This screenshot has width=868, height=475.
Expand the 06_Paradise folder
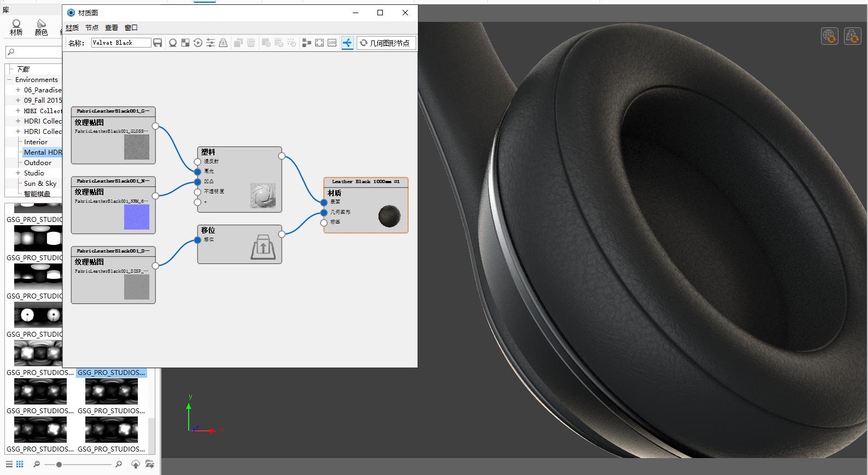pyautogui.click(x=18, y=90)
